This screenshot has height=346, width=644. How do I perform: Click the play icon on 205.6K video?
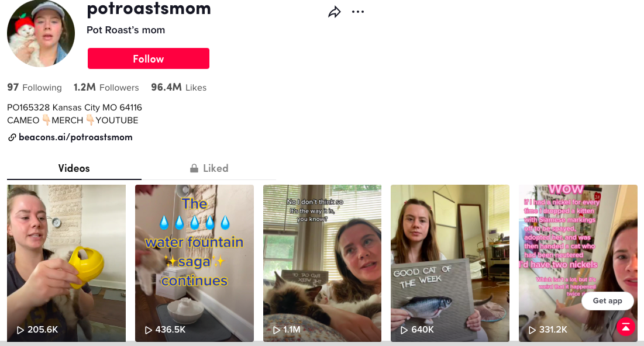coord(20,330)
